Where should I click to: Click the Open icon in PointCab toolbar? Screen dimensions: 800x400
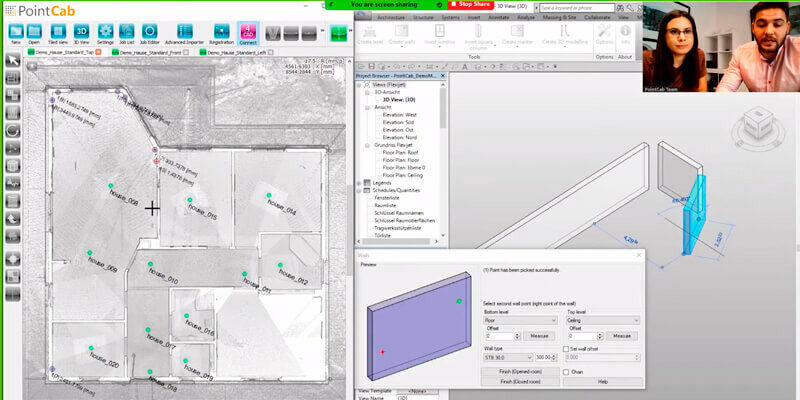34,32
